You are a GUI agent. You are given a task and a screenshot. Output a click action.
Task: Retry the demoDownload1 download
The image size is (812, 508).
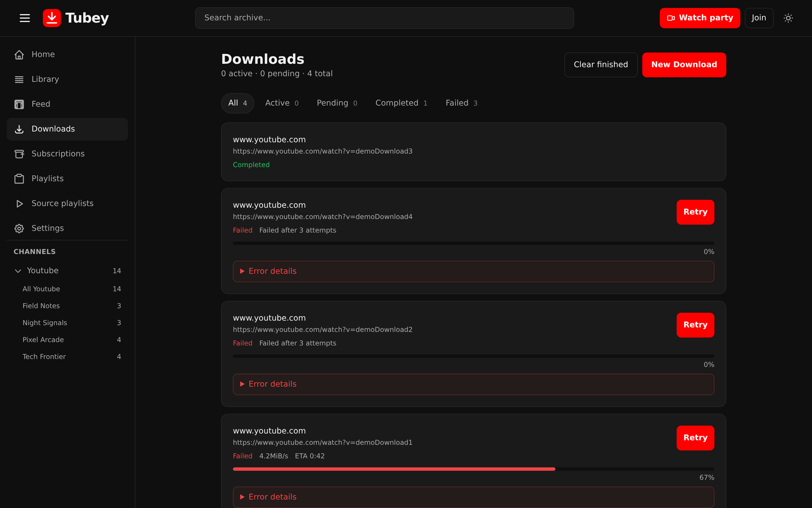click(695, 438)
